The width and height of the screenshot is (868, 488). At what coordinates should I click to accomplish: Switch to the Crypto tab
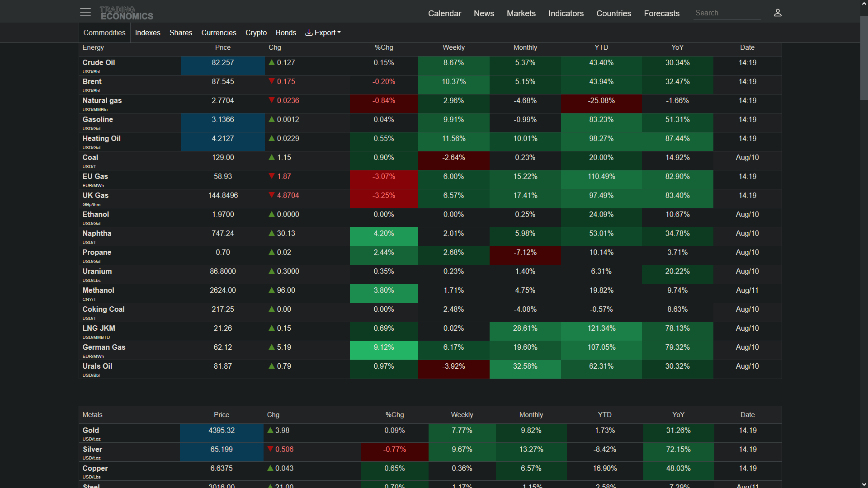pyautogui.click(x=256, y=33)
